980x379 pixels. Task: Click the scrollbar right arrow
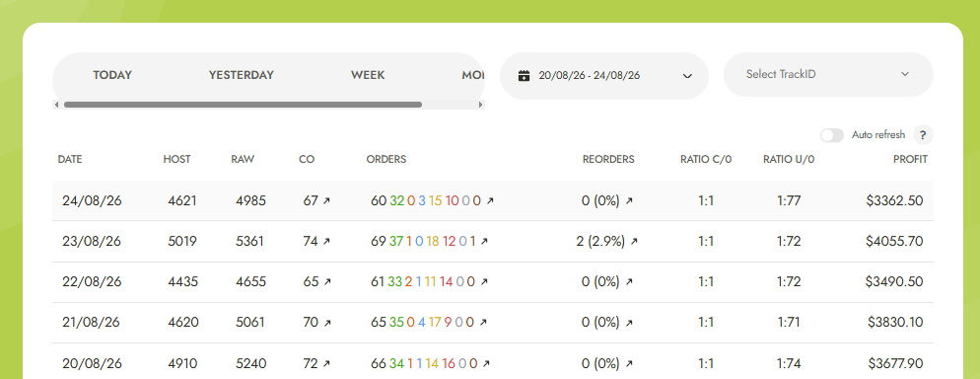(480, 105)
